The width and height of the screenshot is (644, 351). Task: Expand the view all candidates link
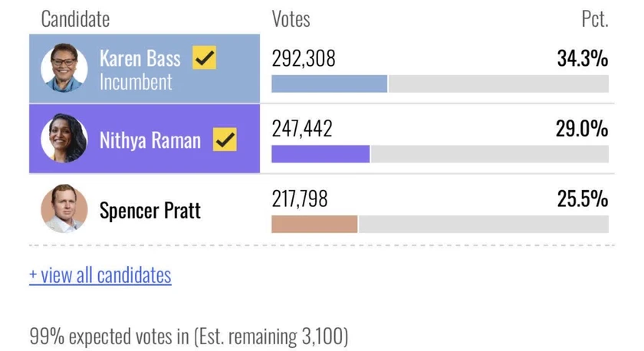100,275
